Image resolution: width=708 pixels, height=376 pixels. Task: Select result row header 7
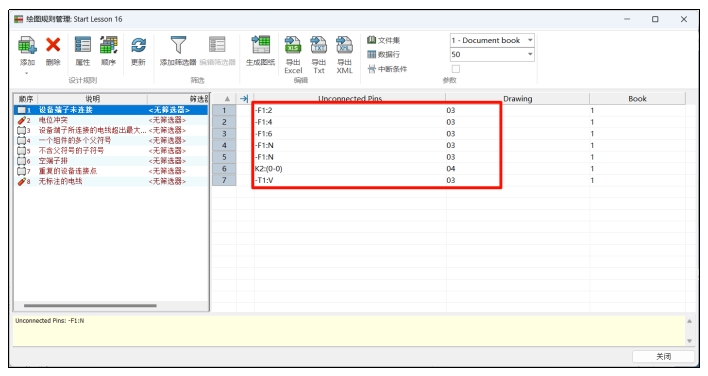pos(224,180)
